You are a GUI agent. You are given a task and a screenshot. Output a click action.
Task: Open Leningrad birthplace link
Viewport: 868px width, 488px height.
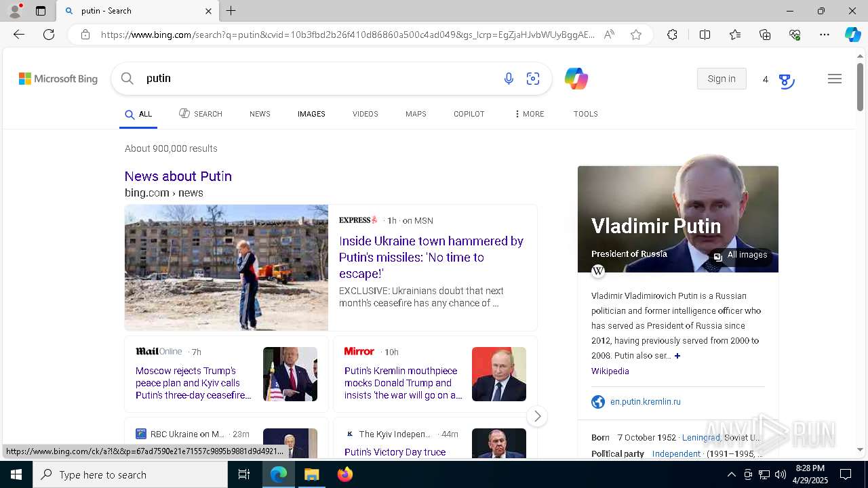pyautogui.click(x=701, y=438)
